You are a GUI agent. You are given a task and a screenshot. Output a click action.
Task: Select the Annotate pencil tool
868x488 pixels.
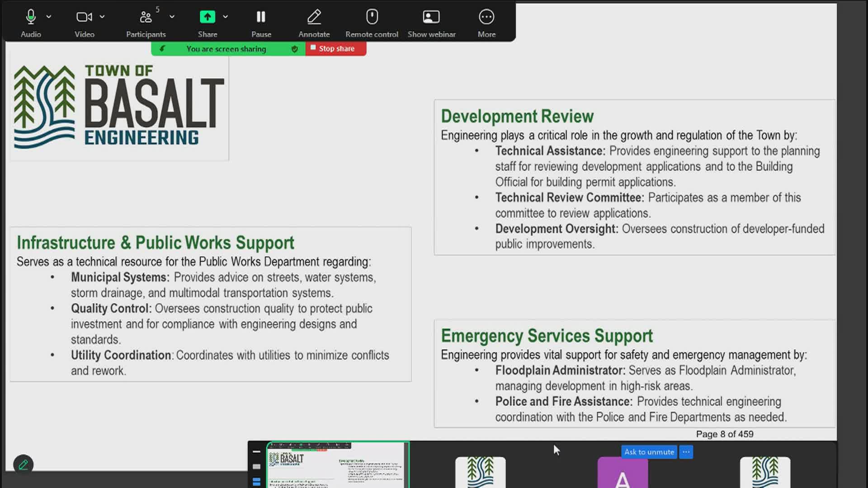click(314, 17)
